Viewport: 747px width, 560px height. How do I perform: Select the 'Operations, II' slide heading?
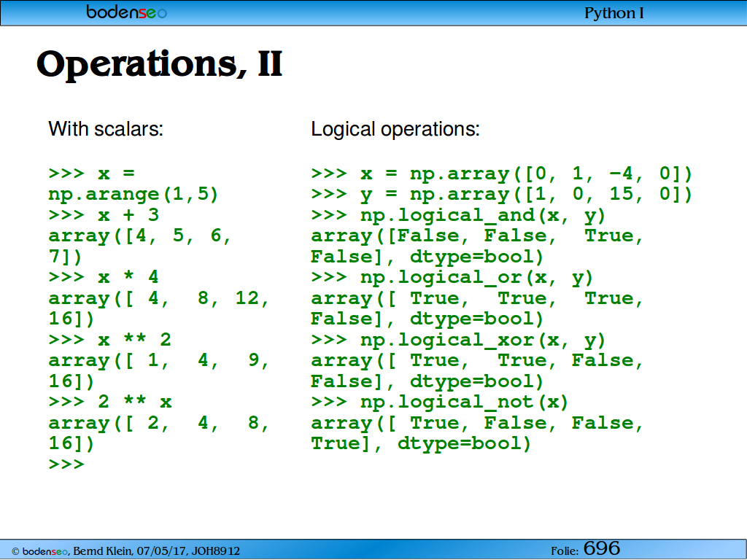coord(160,64)
